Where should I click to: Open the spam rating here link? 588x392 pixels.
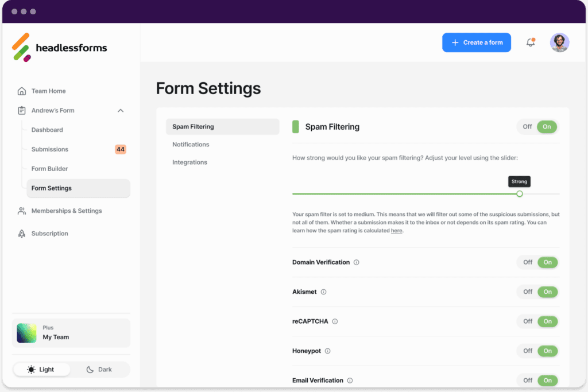pyautogui.click(x=396, y=230)
